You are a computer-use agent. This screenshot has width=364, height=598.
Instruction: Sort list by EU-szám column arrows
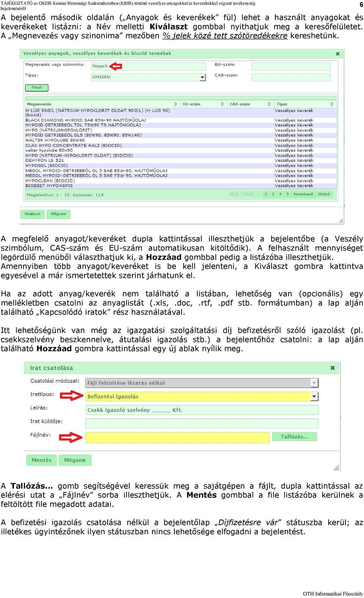coord(222,104)
